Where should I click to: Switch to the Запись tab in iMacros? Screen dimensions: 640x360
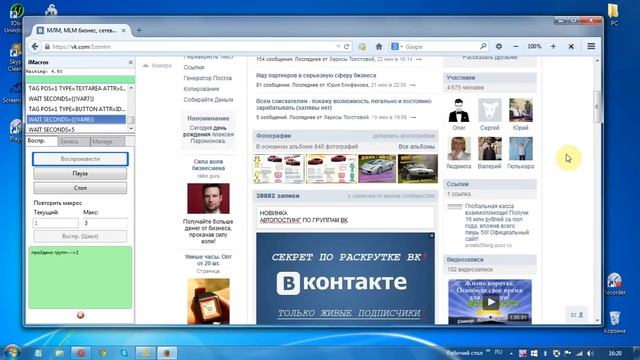coord(74,142)
